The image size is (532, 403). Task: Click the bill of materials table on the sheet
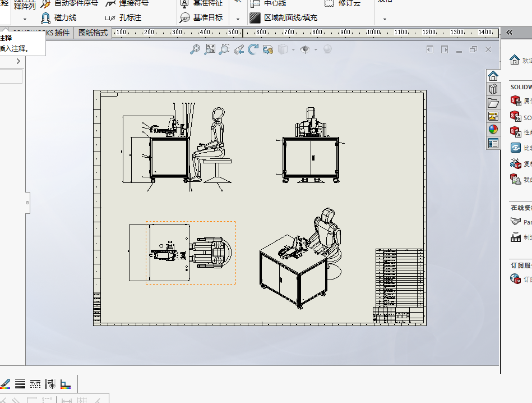pos(400,277)
